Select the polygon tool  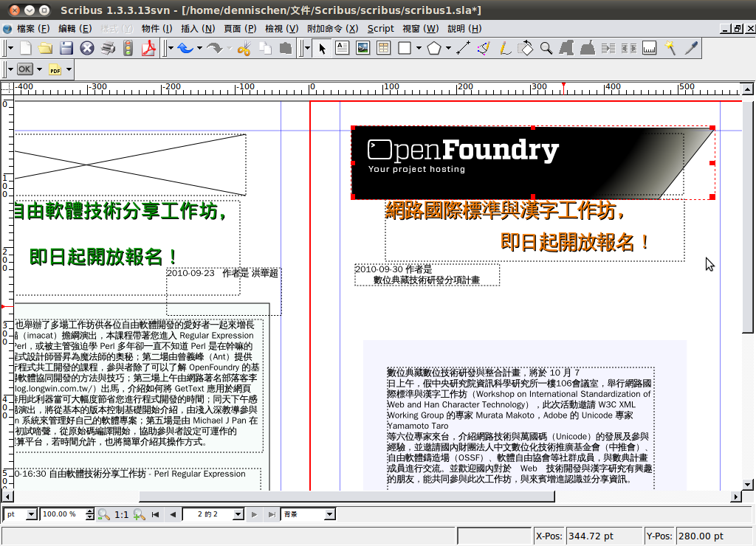click(434, 48)
